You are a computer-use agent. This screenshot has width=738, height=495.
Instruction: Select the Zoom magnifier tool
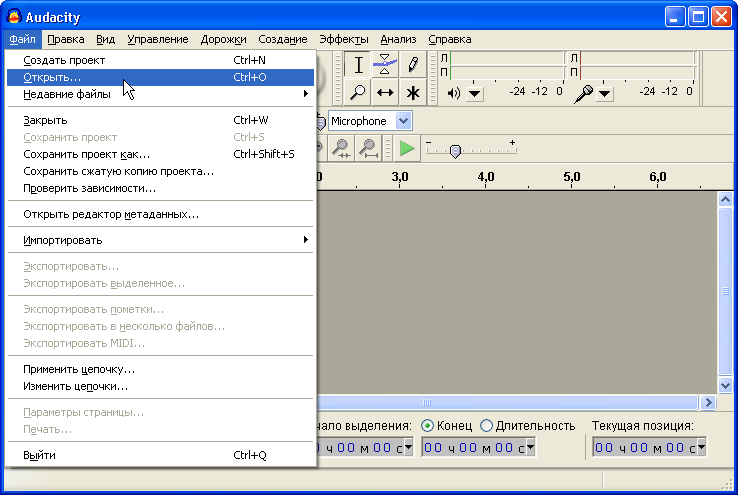358,92
